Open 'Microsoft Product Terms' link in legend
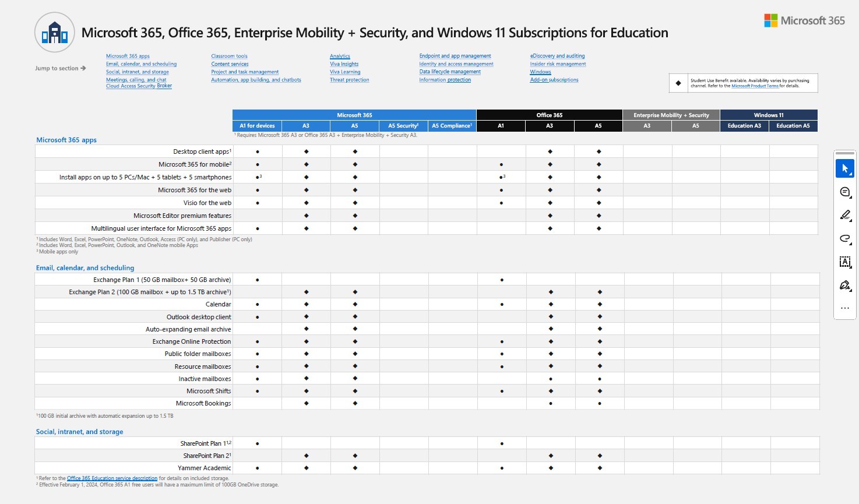Screen dimensions: 859x504 755,86
